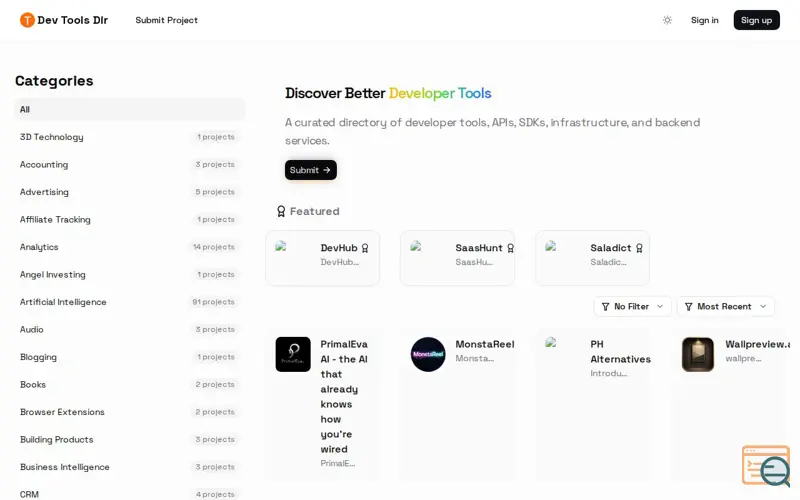
Task: Click the Saladict featured card title
Action: coord(611,248)
